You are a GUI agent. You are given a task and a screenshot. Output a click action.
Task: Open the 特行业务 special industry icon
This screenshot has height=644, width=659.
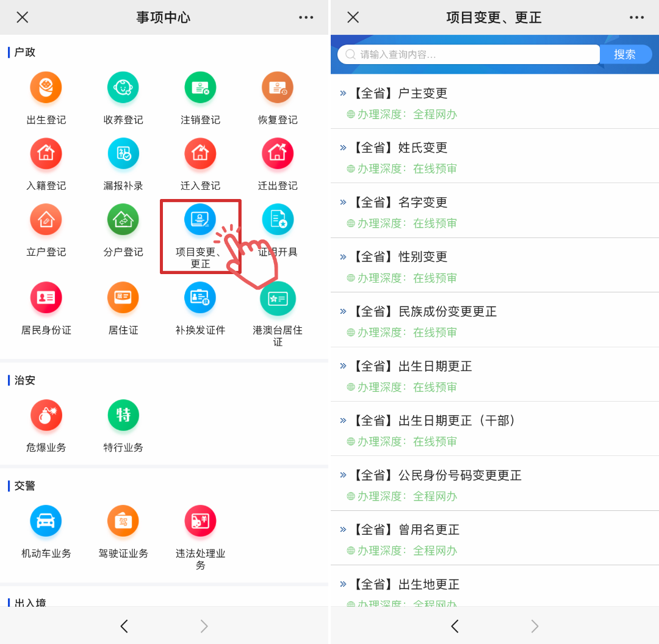(x=123, y=416)
